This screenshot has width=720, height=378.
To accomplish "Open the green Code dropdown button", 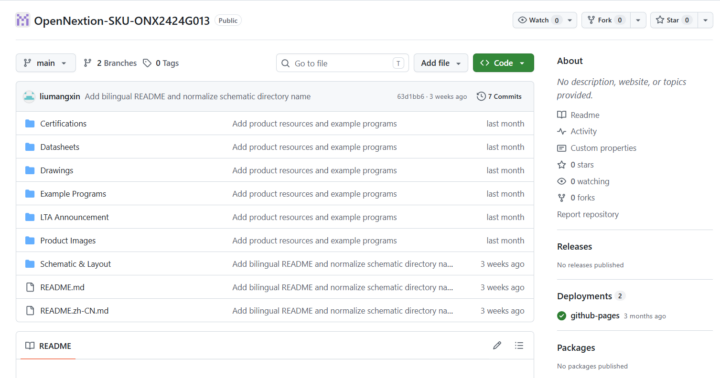I will tap(503, 63).
